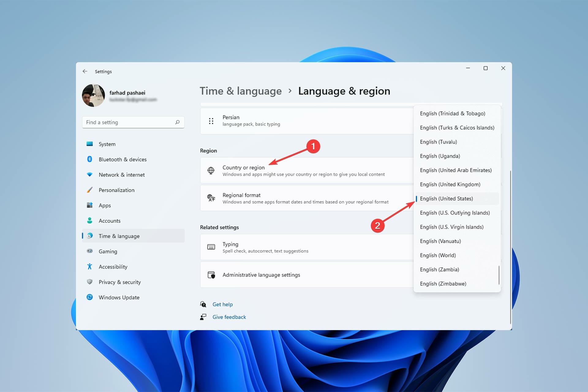The image size is (588, 392).
Task: Open Personalization settings
Action: (115, 190)
